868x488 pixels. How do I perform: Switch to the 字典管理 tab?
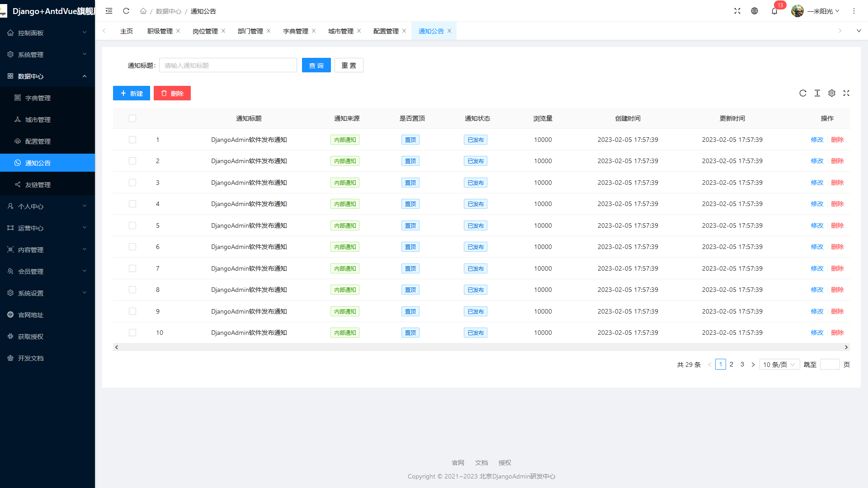tap(295, 31)
